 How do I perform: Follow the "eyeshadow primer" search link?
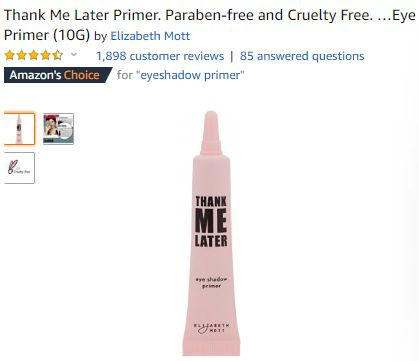coord(192,75)
